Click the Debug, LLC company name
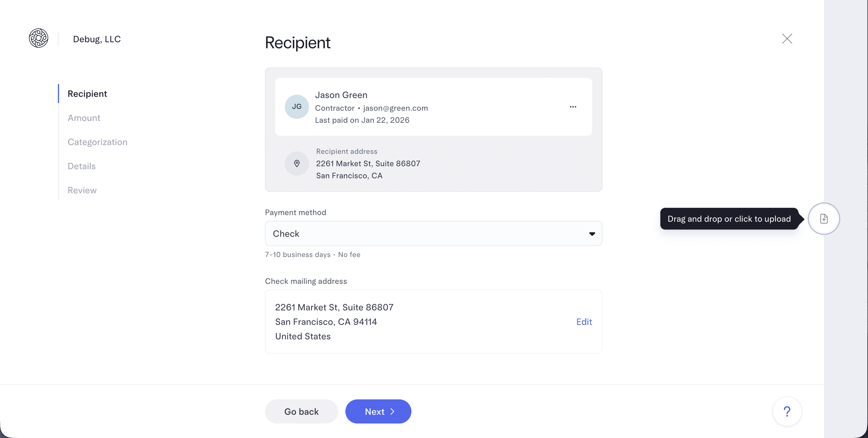 point(97,39)
